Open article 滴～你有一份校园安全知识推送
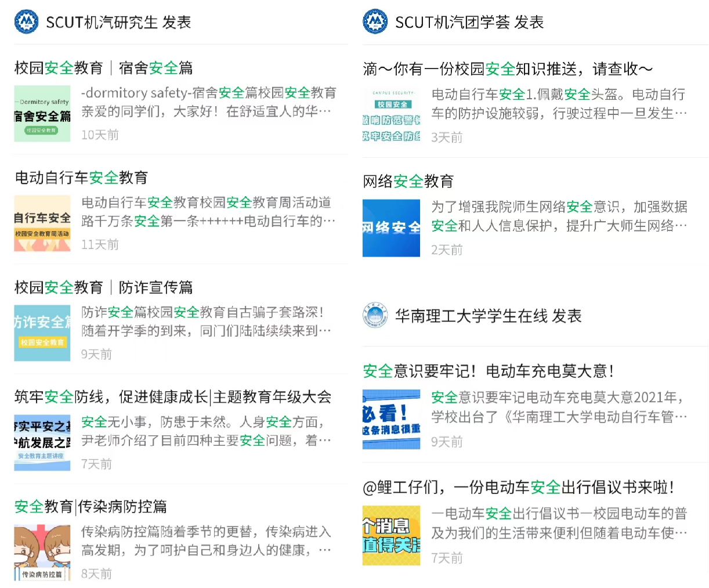709x588 pixels. pos(508,69)
